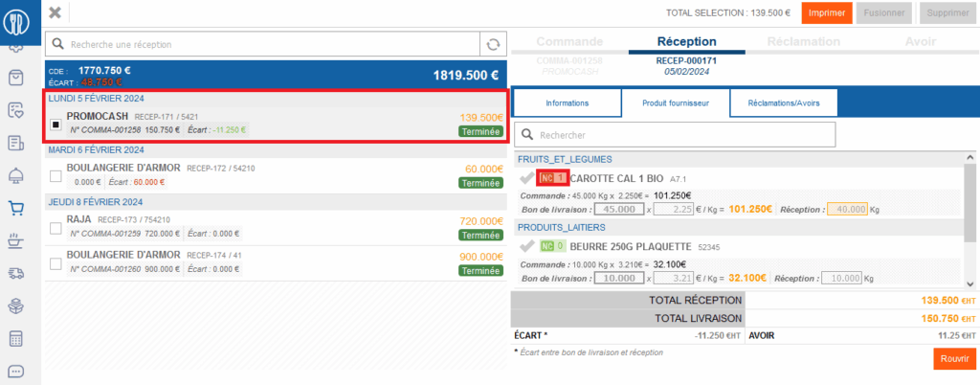
Task: Switch to the Informations tab
Action: pyautogui.click(x=567, y=102)
